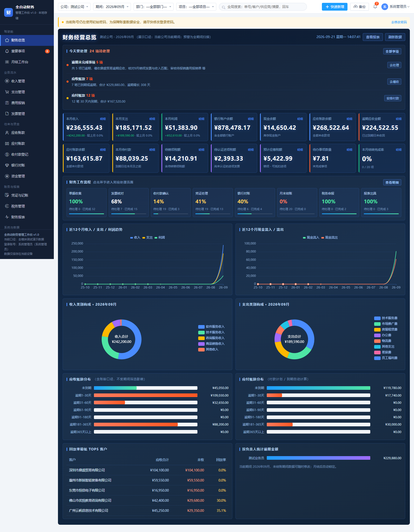Screen dimensions: 414x532
Task: Click the dollar icon beside 收付款登记
Action: pos(7,154)
